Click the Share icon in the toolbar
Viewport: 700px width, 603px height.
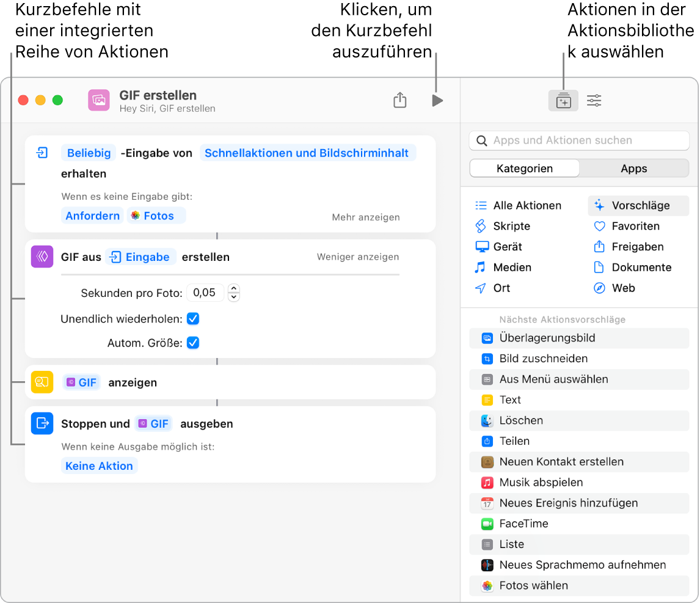[x=400, y=100]
